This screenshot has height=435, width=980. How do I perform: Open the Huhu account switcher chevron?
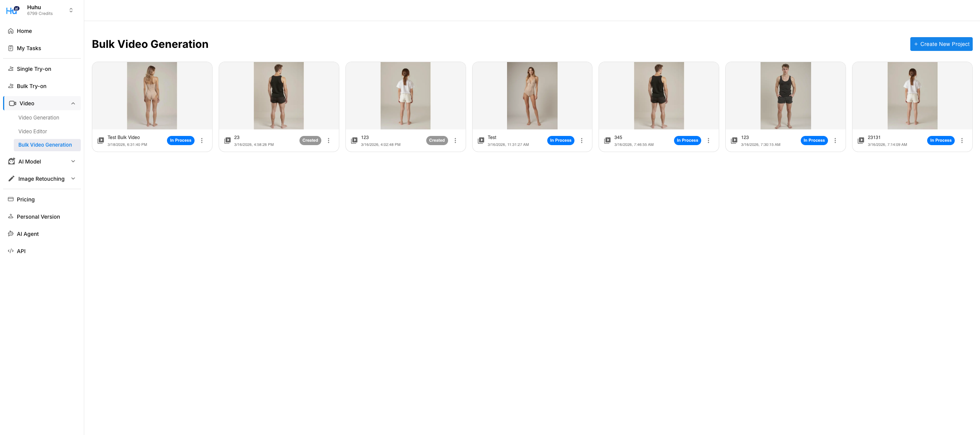pos(71,10)
